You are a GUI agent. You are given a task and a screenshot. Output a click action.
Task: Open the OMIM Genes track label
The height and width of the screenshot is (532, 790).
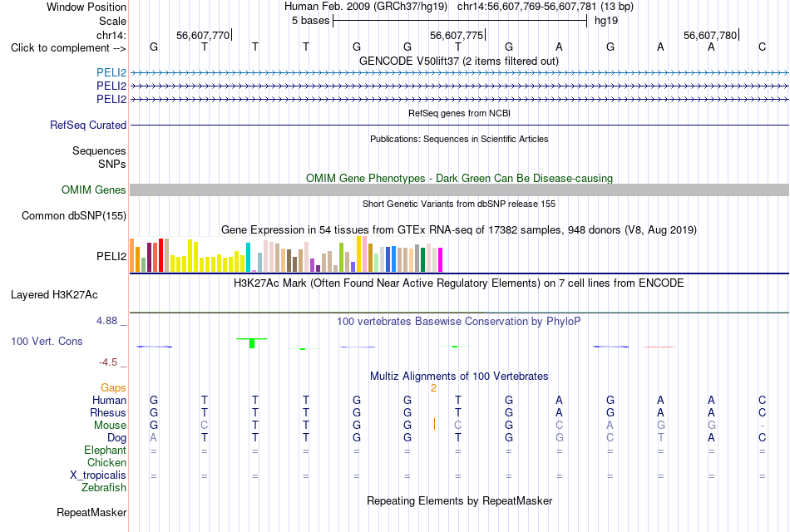(x=94, y=190)
